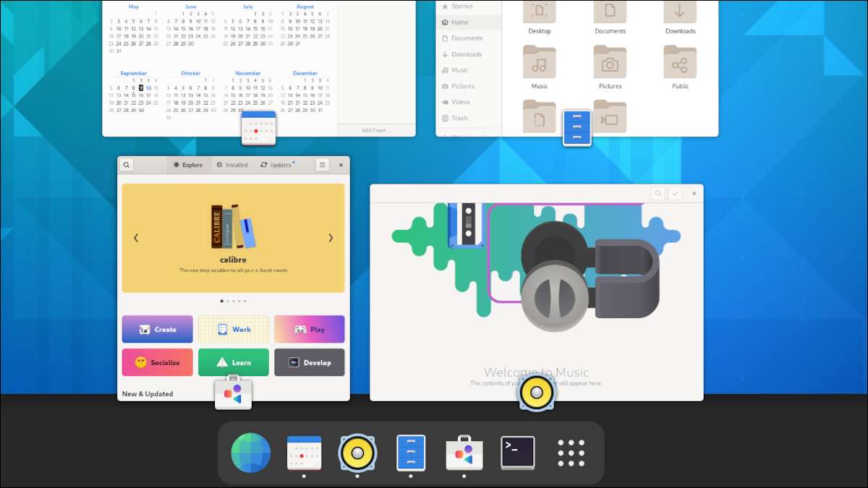Click the Welcome to Music text
868x488 pixels.
[x=536, y=372]
